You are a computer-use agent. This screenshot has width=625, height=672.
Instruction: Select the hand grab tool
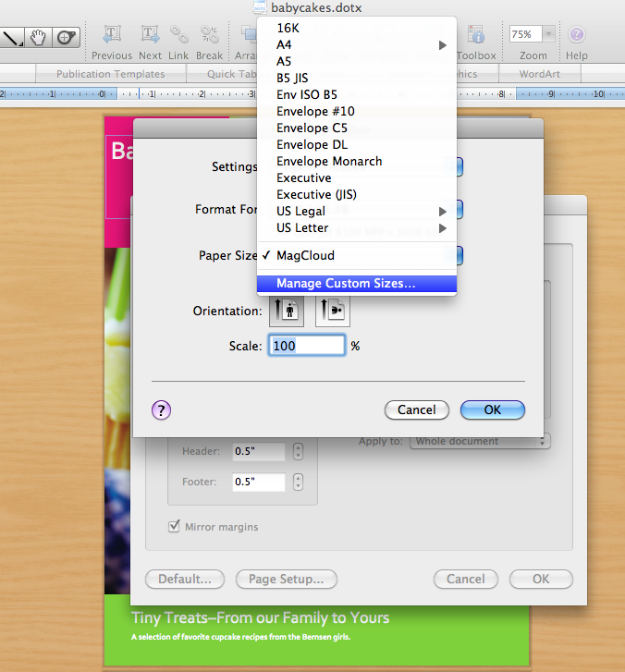39,38
